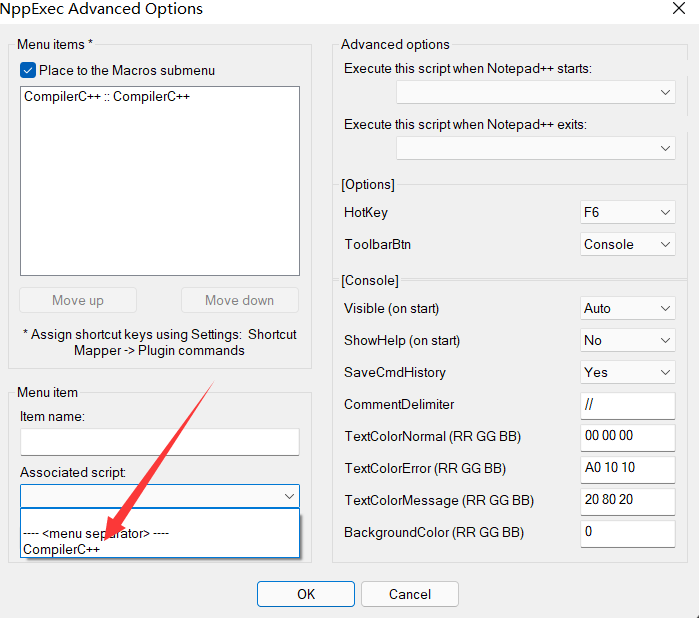Expand the script on Notepad++ starts dropdown
Image resolution: width=699 pixels, height=618 pixels.
pos(536,92)
